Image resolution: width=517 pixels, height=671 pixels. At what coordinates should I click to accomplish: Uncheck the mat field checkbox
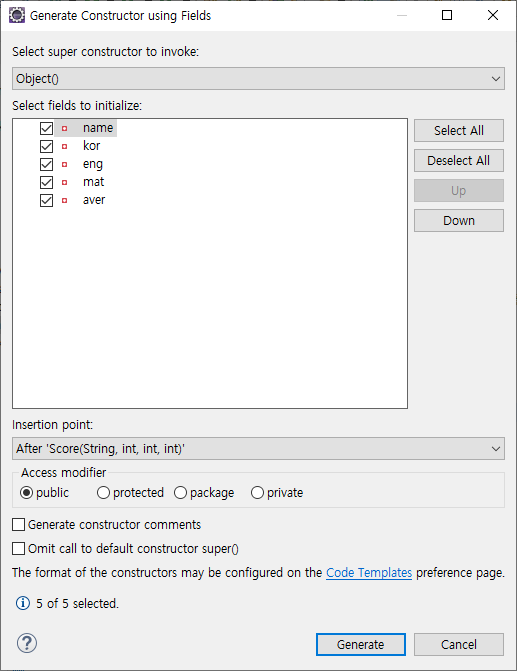pyautogui.click(x=46, y=182)
